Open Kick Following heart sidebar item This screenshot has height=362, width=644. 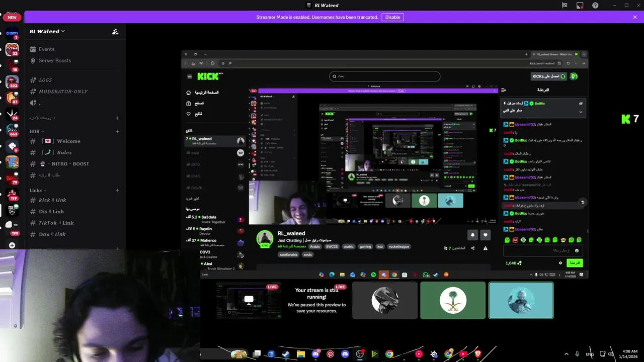195,114
